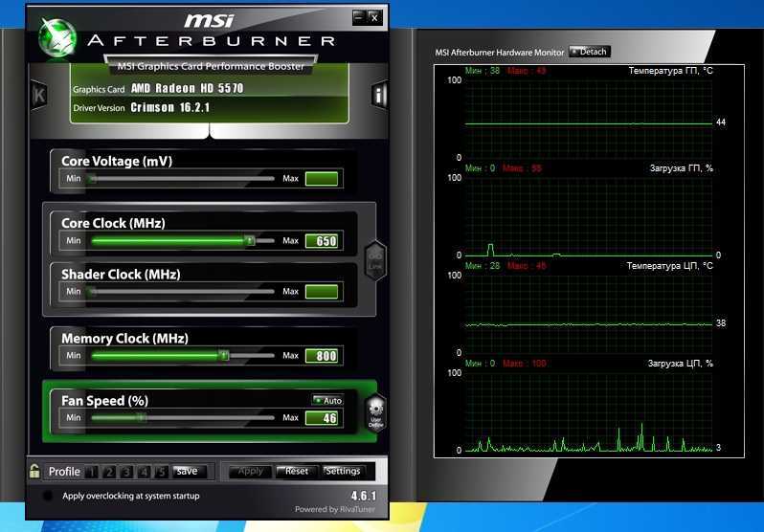Select profile slot 2
764x532 pixels.
(x=109, y=472)
